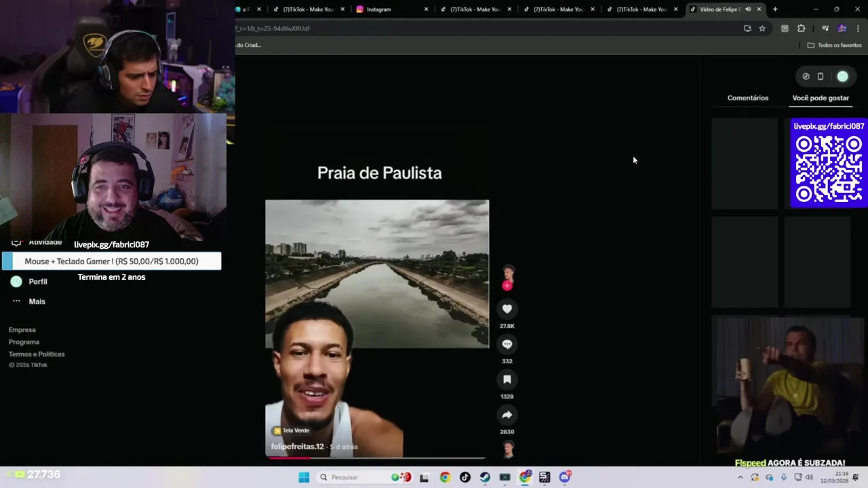Bookmark this page with the star icon
This screenshot has width=868, height=488.
coord(762,28)
